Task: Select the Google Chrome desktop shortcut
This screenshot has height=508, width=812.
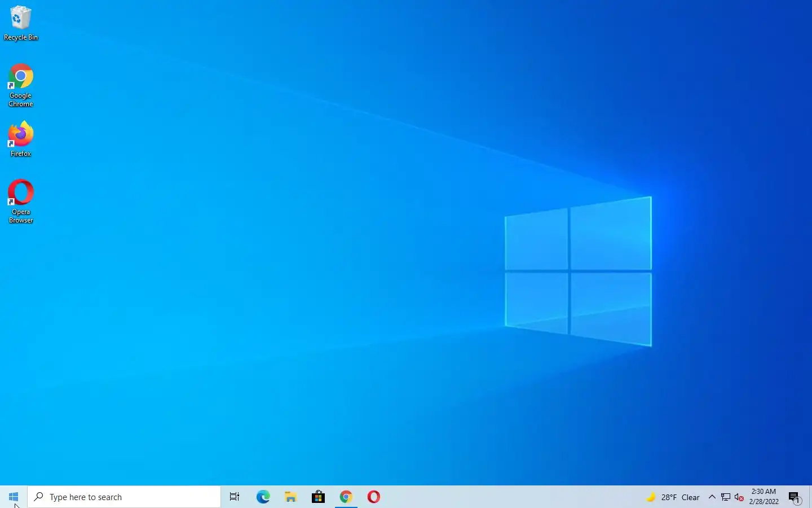Action: click(x=21, y=85)
